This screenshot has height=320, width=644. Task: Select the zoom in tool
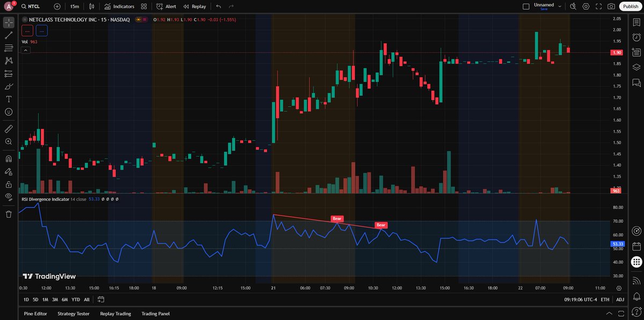(9, 142)
